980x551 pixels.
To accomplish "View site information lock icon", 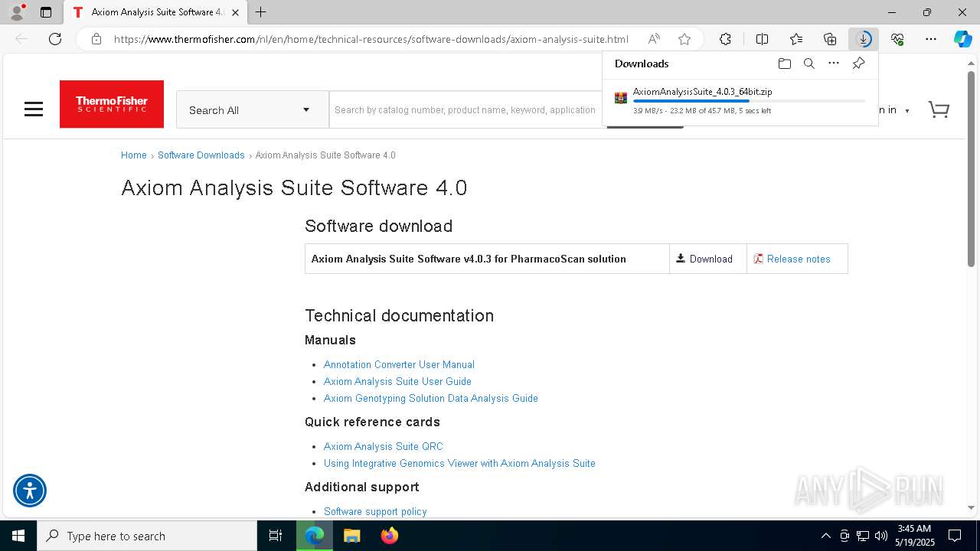I will [x=96, y=39].
